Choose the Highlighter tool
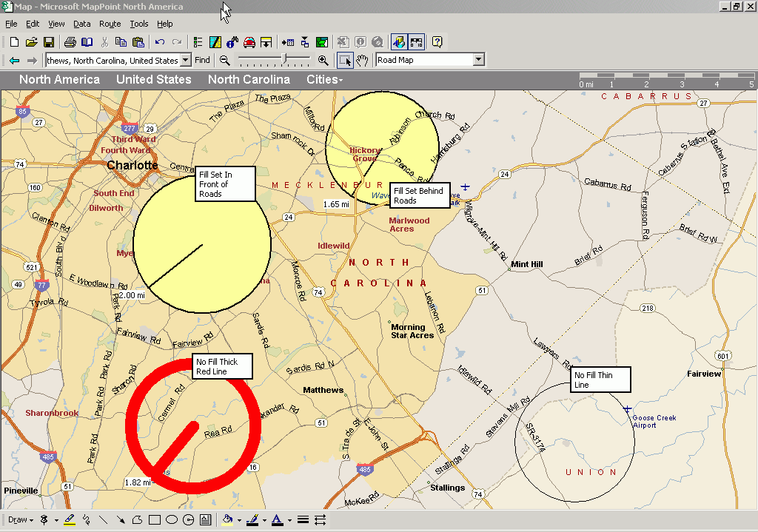This screenshot has height=532, width=758. tap(70, 519)
